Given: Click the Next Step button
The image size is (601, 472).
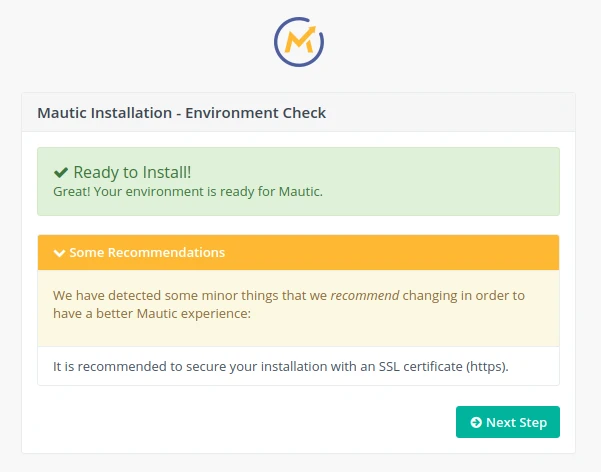Looking at the screenshot, I should [x=507, y=422].
